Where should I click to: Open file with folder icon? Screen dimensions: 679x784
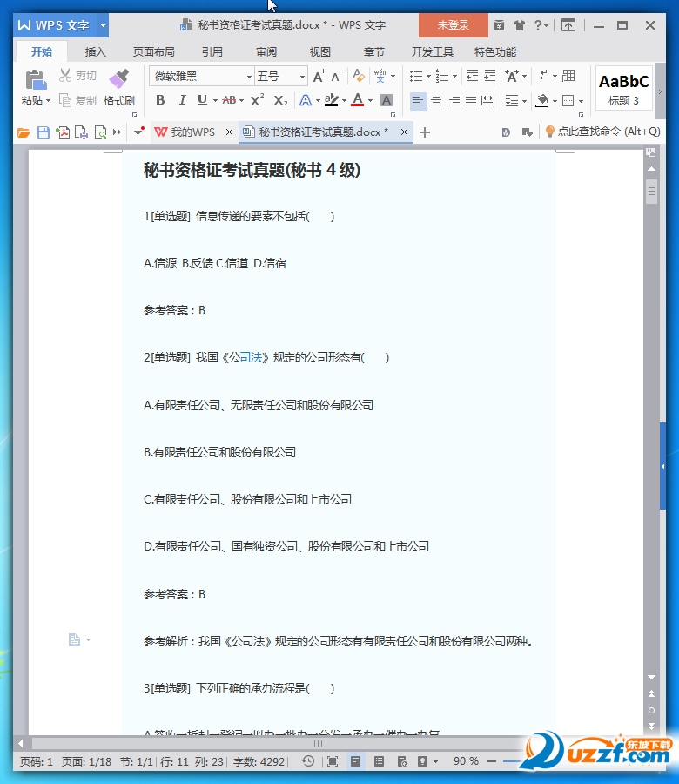click(24, 132)
